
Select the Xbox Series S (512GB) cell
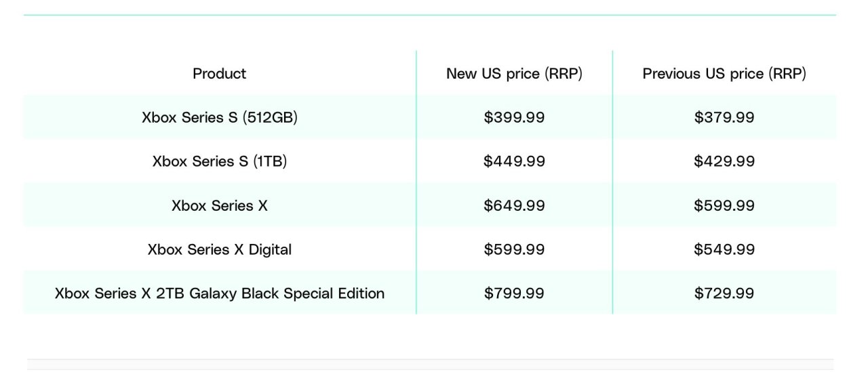220,117
